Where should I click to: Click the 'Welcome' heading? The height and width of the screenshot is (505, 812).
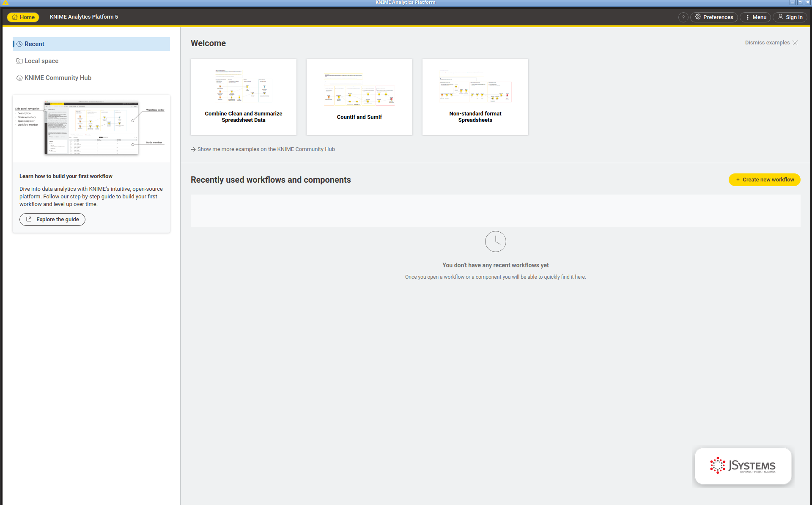coord(208,43)
